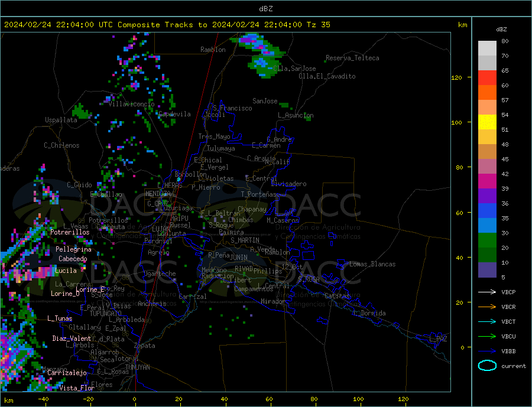Pick the dark orange swatch in dBZ scale
The image size is (532, 407).
(x=487, y=93)
